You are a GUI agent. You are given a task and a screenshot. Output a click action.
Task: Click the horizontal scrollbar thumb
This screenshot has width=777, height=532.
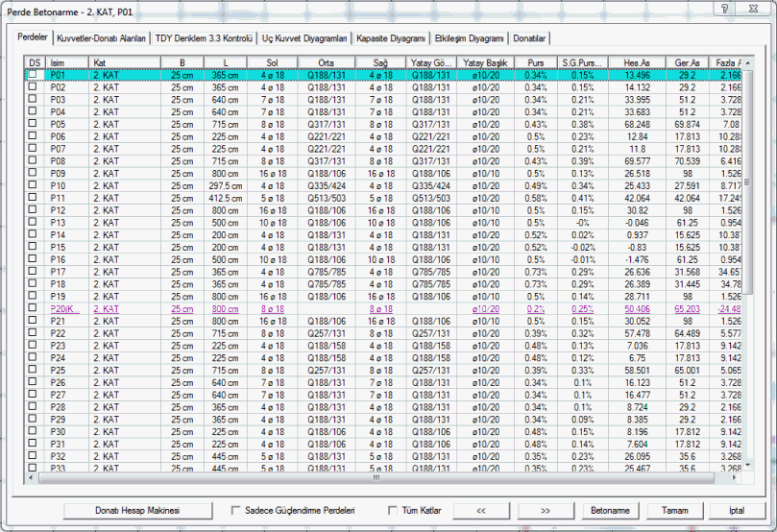pos(376,477)
